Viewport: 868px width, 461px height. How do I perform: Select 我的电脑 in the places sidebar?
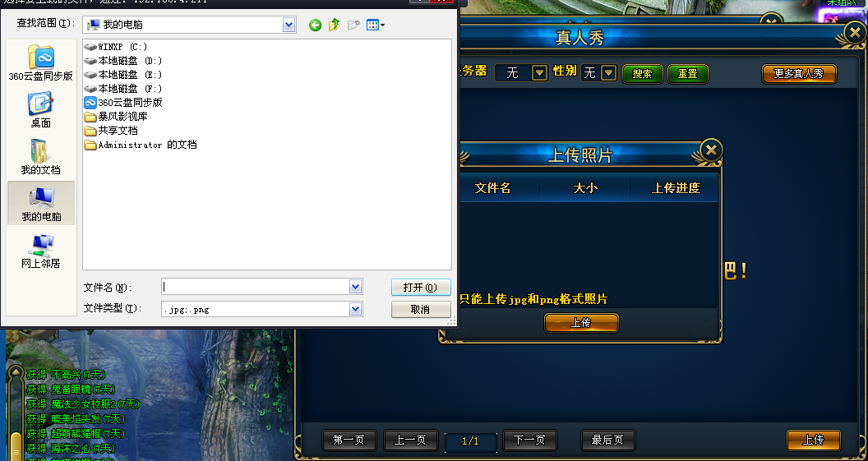coord(41,203)
